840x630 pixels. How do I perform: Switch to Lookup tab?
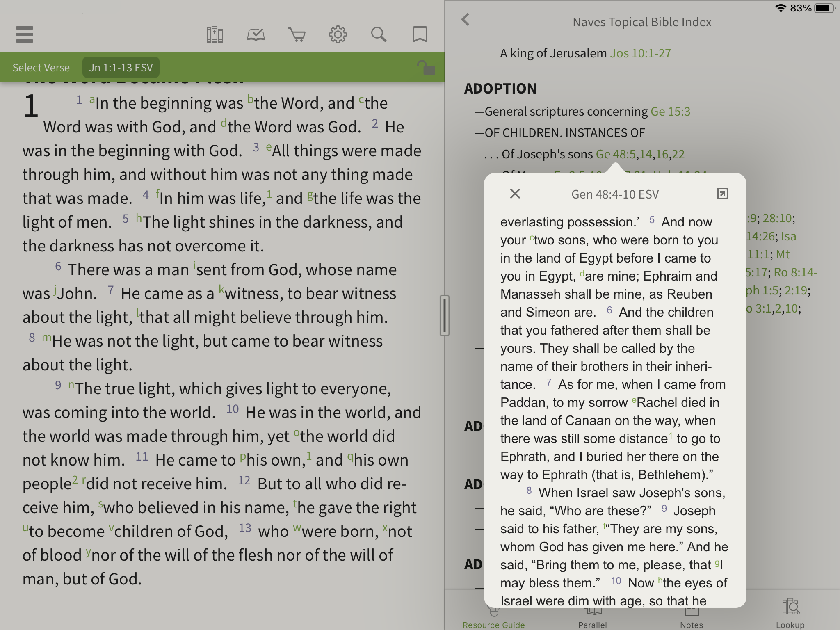pos(790,614)
